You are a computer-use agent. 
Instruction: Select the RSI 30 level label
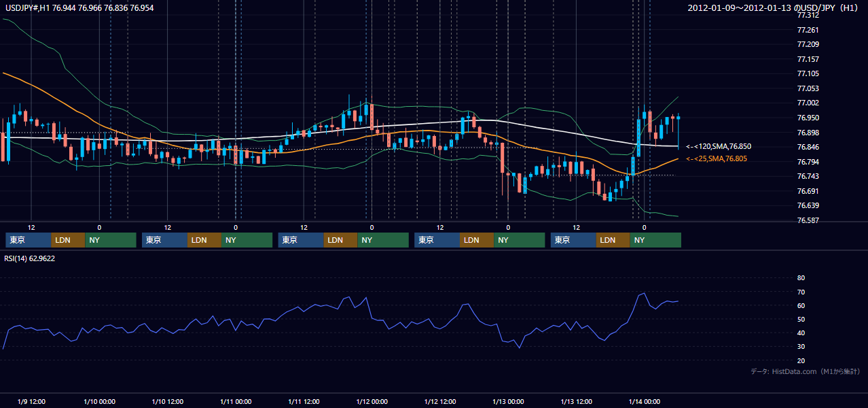click(x=801, y=346)
